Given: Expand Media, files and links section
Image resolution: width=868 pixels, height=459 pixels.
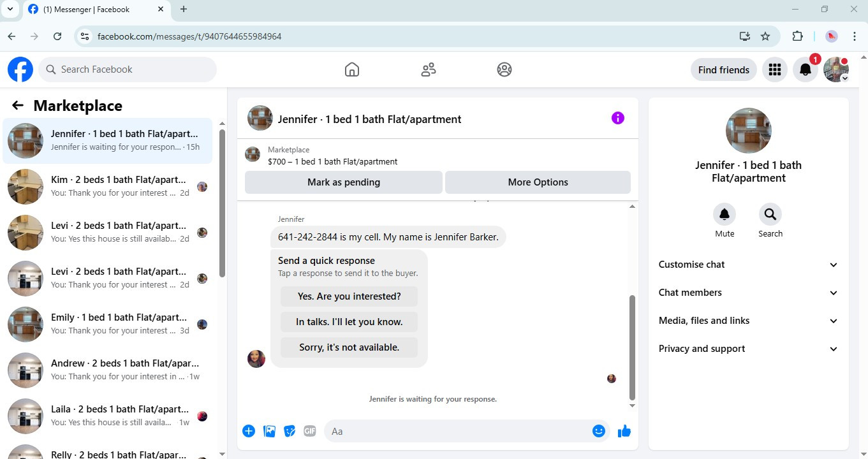Looking at the screenshot, I should coord(749,321).
